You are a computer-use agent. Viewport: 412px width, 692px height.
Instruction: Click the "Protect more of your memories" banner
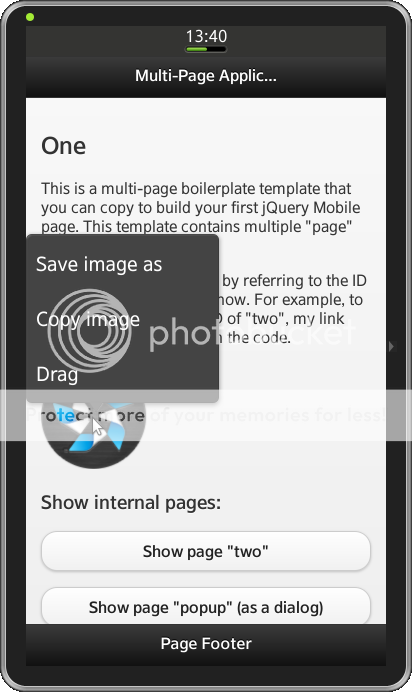tap(206, 415)
